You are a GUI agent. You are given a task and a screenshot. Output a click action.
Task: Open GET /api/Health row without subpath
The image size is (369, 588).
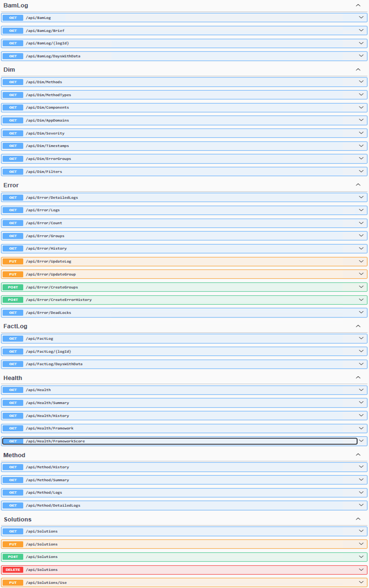tap(184, 390)
